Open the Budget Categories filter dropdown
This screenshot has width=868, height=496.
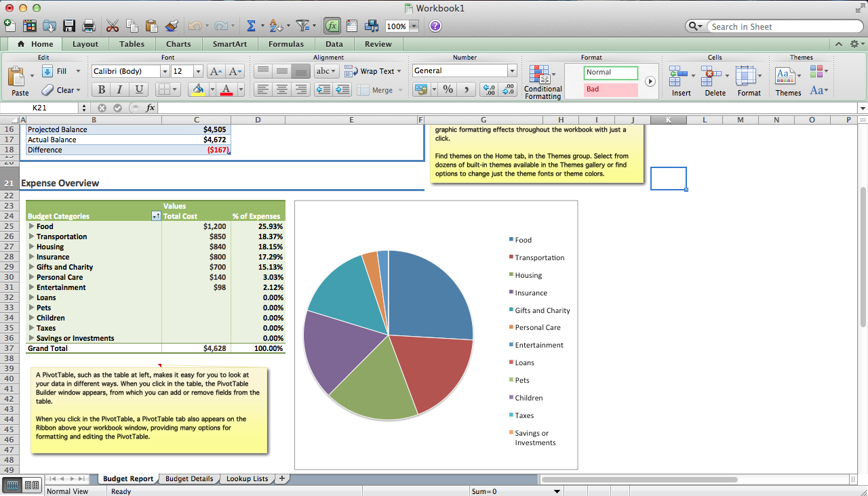point(156,216)
